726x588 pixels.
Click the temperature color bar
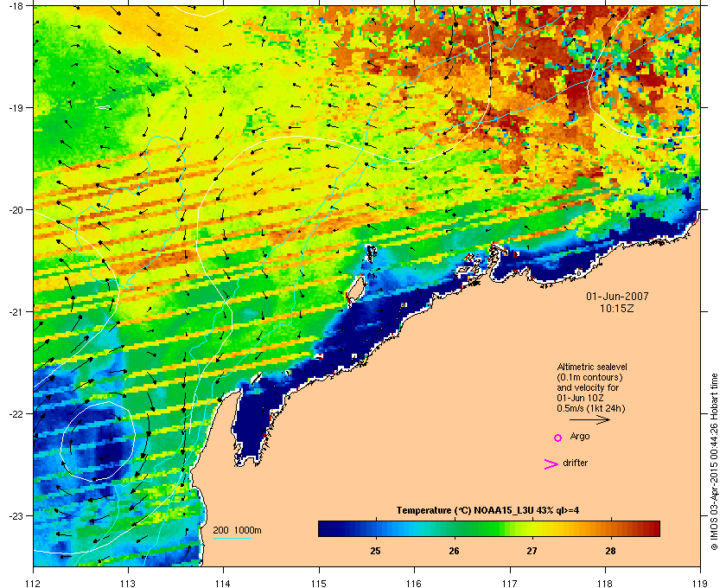click(x=489, y=528)
